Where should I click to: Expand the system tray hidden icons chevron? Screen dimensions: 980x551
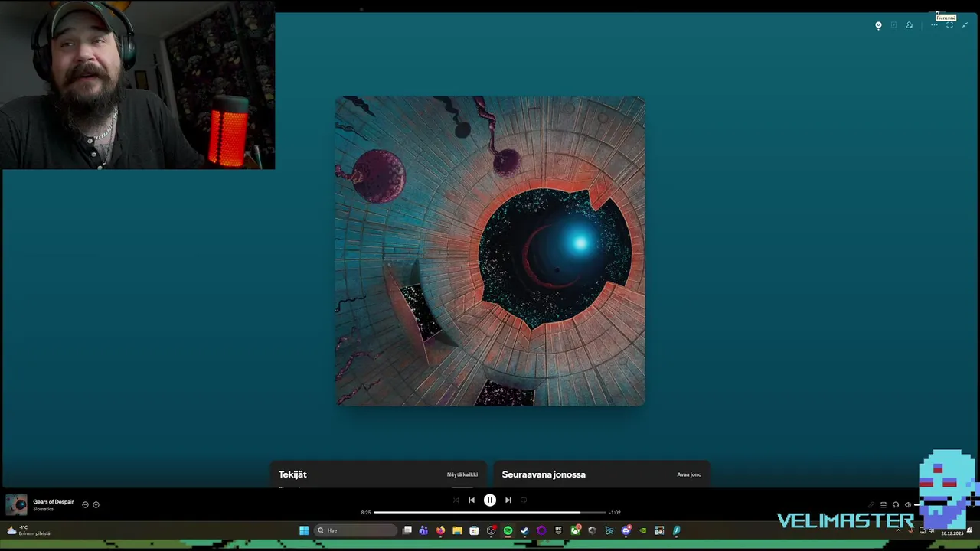click(x=898, y=530)
